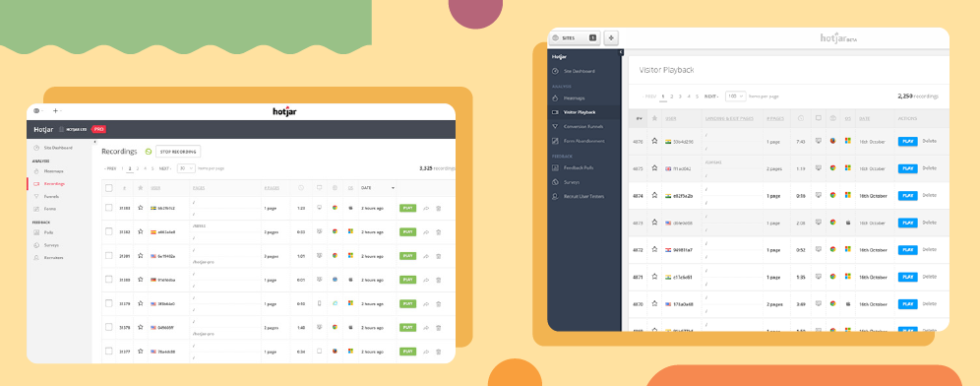Delete recording 4871 via Delete link
This screenshot has width=980, height=386.
[x=930, y=276]
